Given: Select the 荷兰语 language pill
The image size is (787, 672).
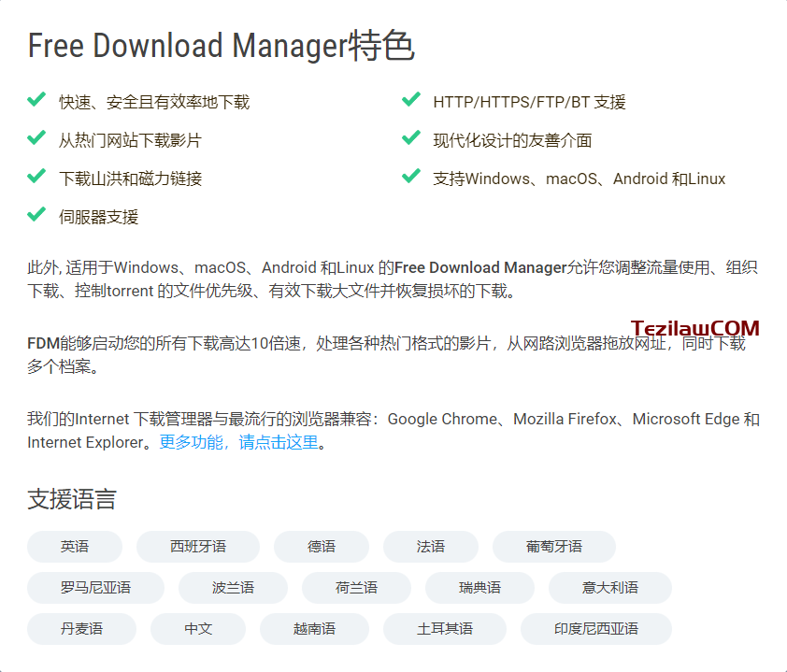Looking at the screenshot, I should point(356,588).
